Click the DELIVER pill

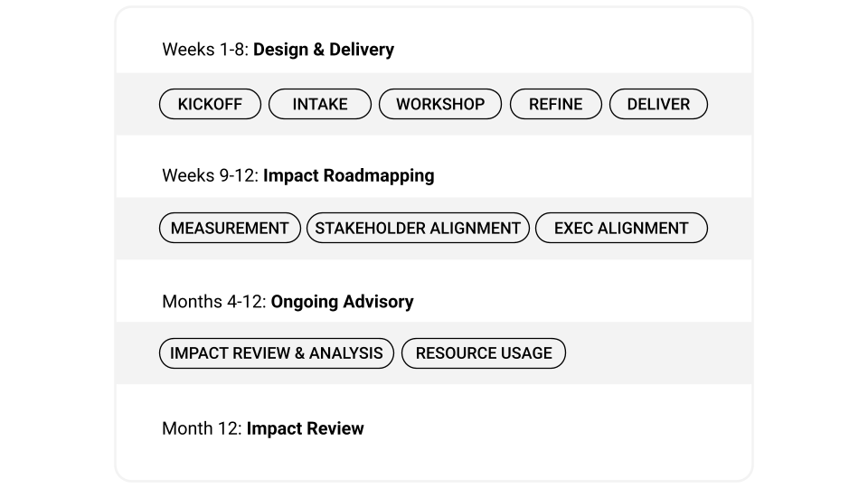(658, 104)
